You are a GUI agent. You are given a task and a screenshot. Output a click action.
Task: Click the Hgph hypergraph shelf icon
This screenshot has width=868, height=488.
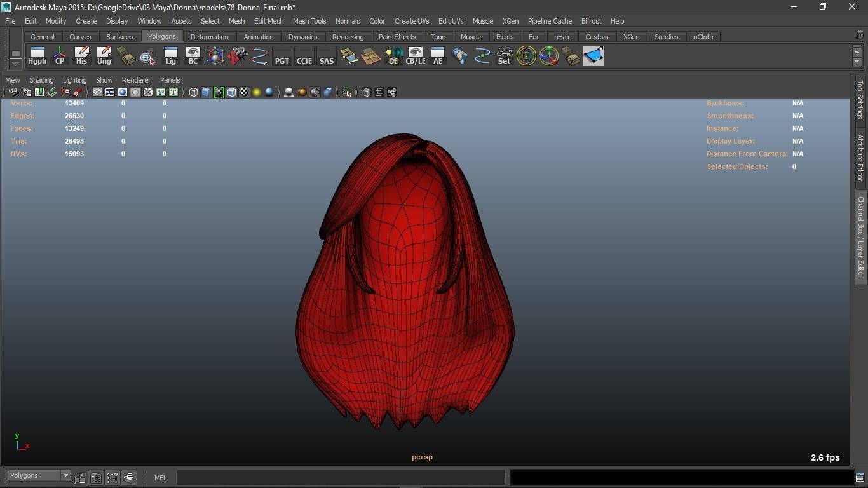pos(37,56)
